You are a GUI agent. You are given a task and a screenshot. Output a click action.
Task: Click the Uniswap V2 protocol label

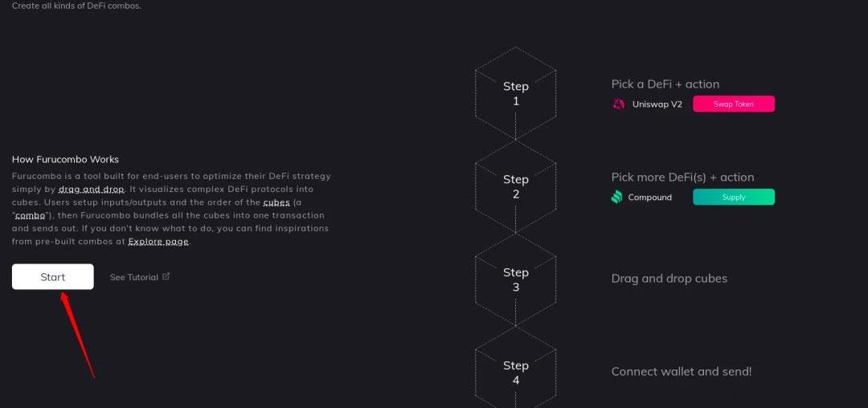coord(657,104)
